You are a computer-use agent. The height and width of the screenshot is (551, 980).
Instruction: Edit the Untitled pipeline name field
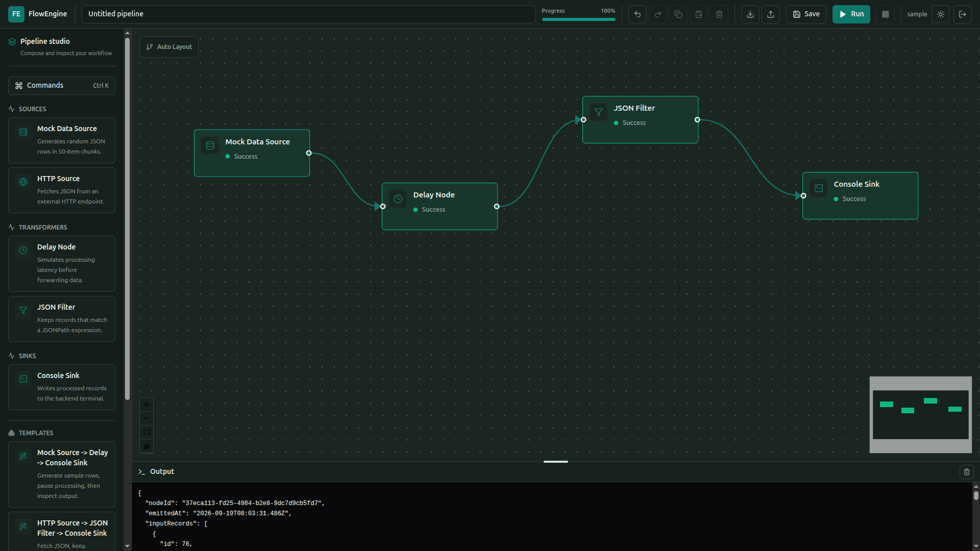[309, 14]
